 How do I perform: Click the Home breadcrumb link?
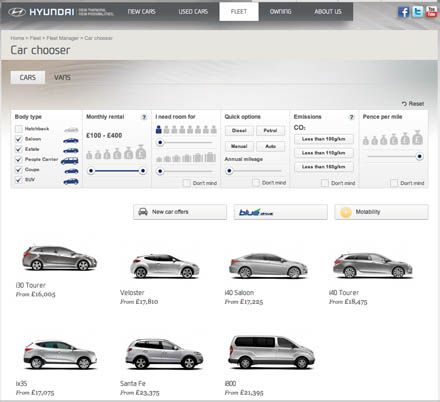17,38
